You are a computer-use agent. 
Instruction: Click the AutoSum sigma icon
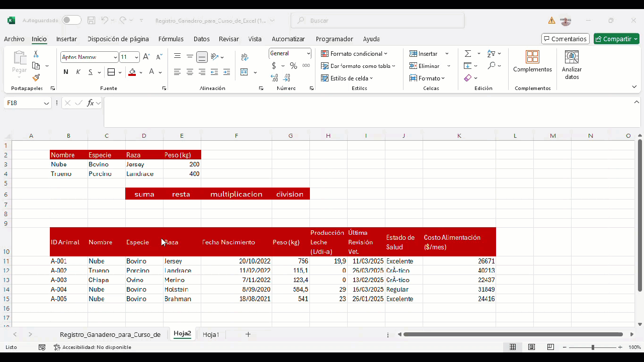[468, 53]
